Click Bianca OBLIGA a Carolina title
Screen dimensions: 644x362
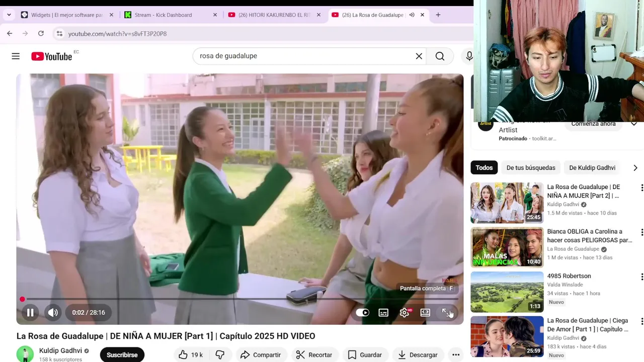point(589,236)
